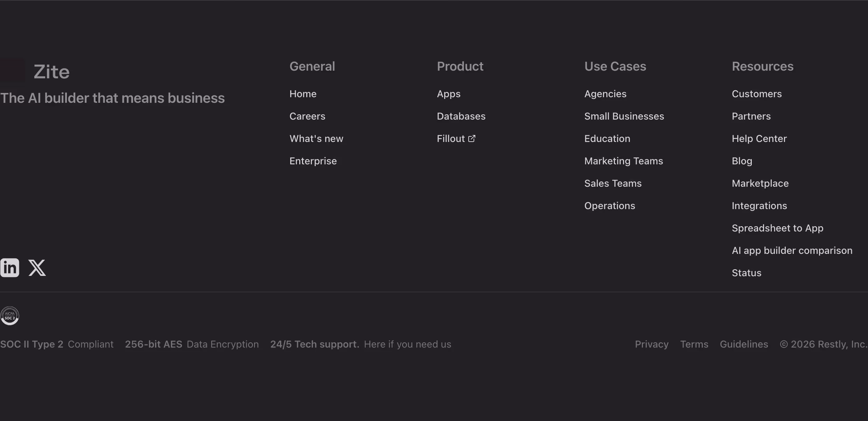Open the Apps product link
868x421 pixels.
(449, 94)
